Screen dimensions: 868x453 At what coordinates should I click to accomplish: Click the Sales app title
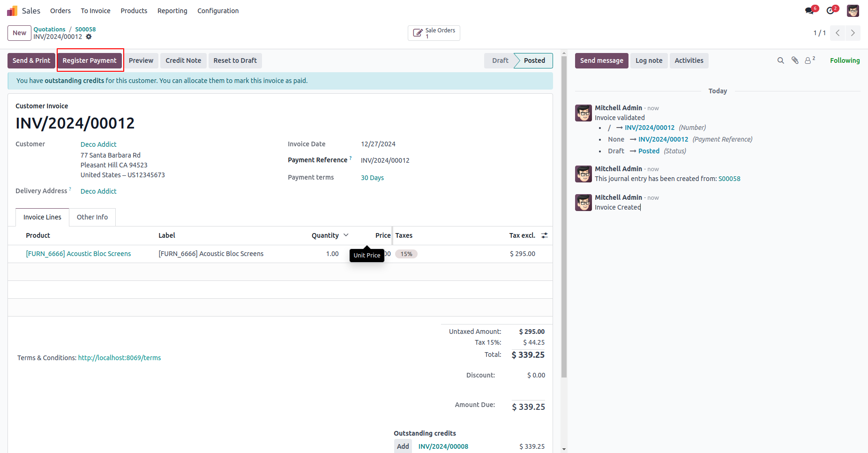point(31,11)
